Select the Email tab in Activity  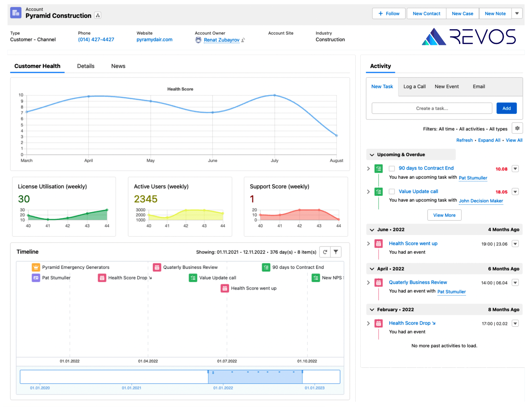[479, 87]
